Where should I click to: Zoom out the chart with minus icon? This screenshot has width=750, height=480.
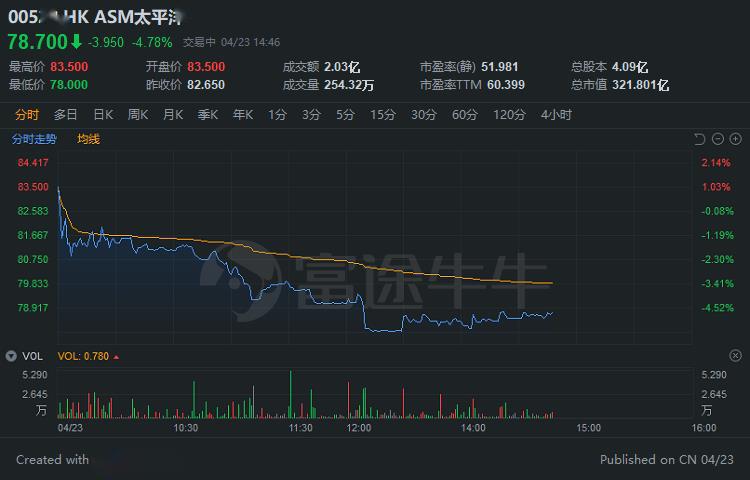(717, 139)
